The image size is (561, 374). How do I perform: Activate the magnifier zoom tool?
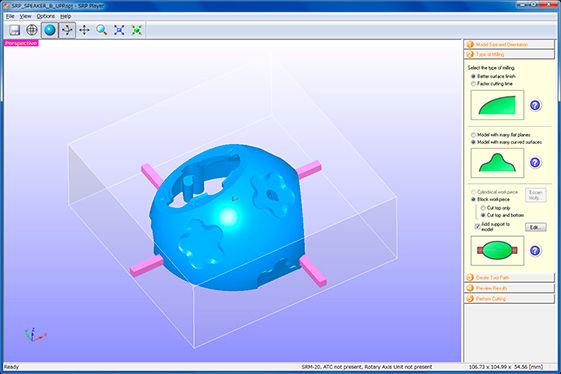click(102, 30)
